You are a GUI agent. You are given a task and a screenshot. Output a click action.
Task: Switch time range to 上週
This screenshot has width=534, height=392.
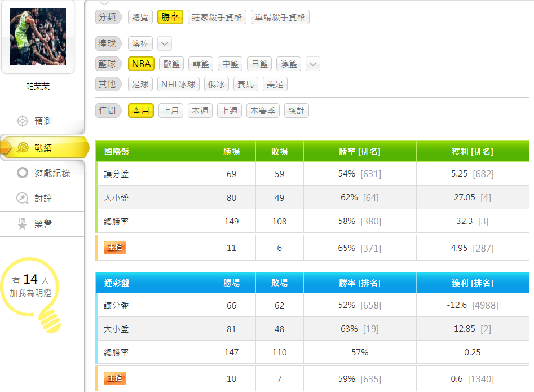[x=230, y=111]
